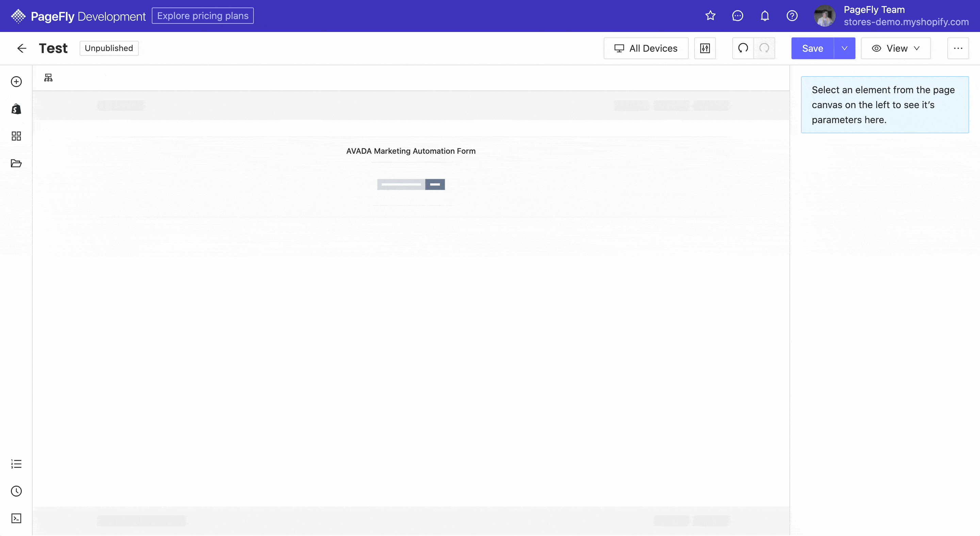Open the live chat bubble icon

coord(738,16)
